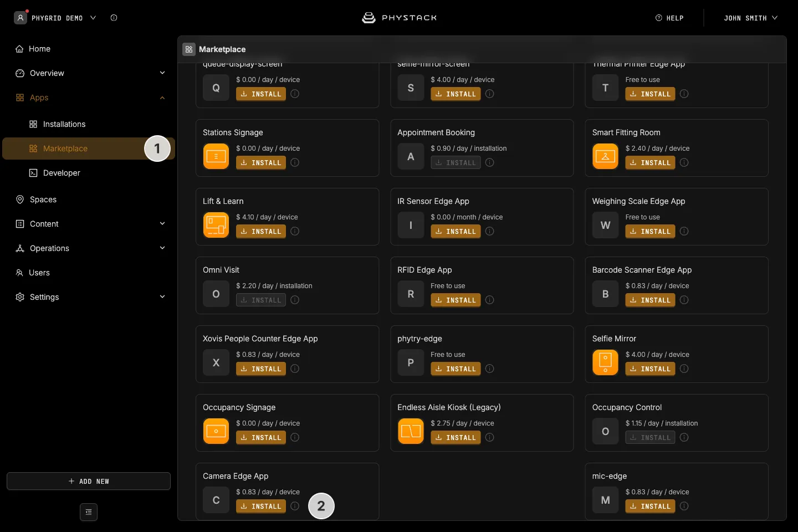Install the Endless Aisle Kiosk (Legacy) app
Image resolution: width=798 pixels, height=532 pixels.
click(456, 437)
